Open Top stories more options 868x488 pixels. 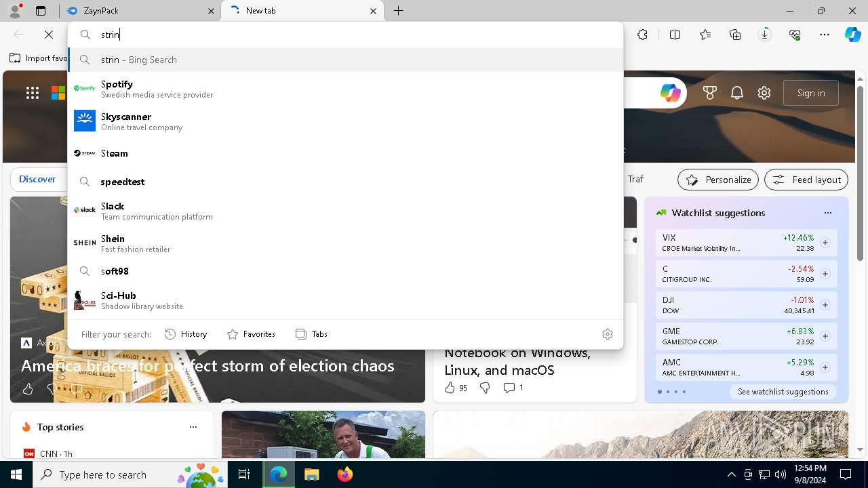193,427
